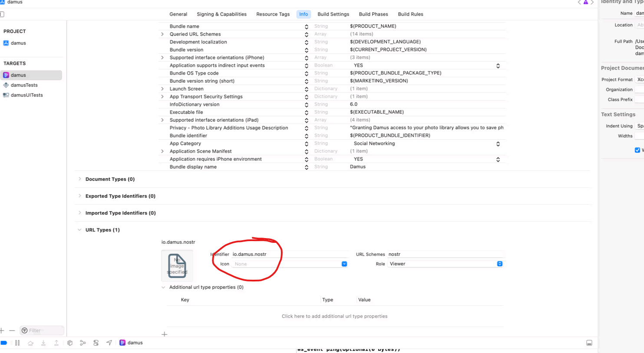This screenshot has height=353, width=644.
Task: Expand Exported Type Identifiers section
Action: pos(79,196)
